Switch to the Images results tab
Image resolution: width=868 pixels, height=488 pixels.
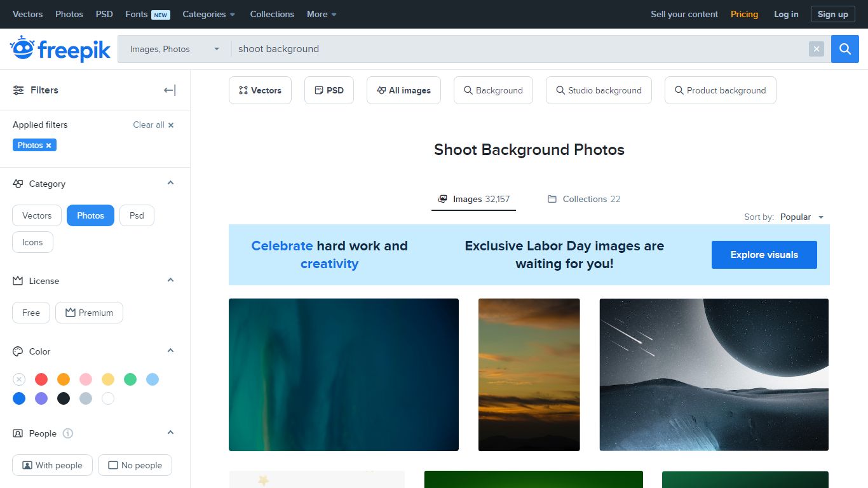point(474,199)
